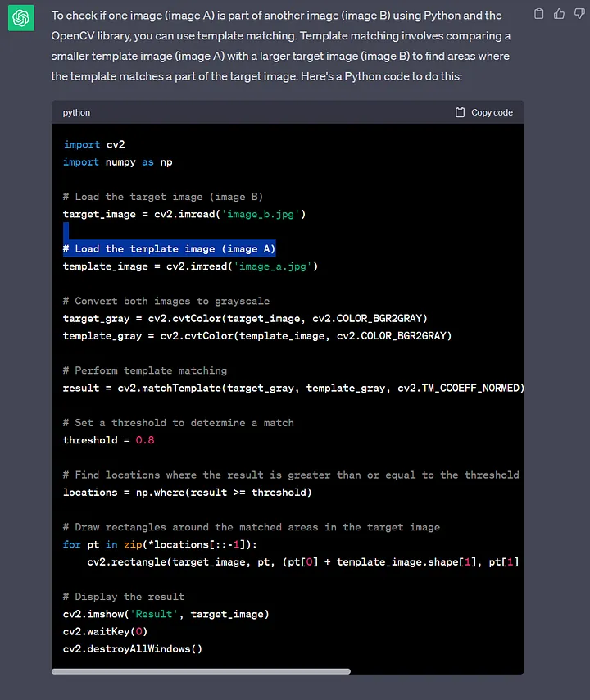Click the 'for pt in zip' line

click(x=161, y=544)
